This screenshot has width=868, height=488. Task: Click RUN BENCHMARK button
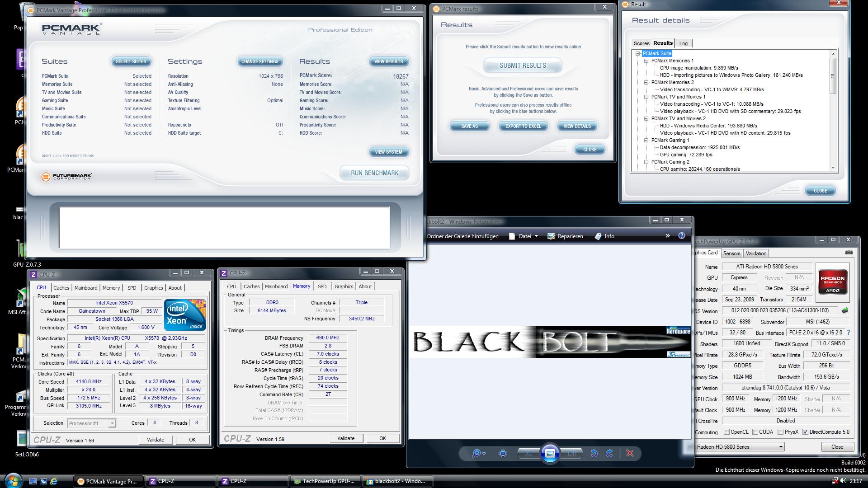[x=375, y=173]
